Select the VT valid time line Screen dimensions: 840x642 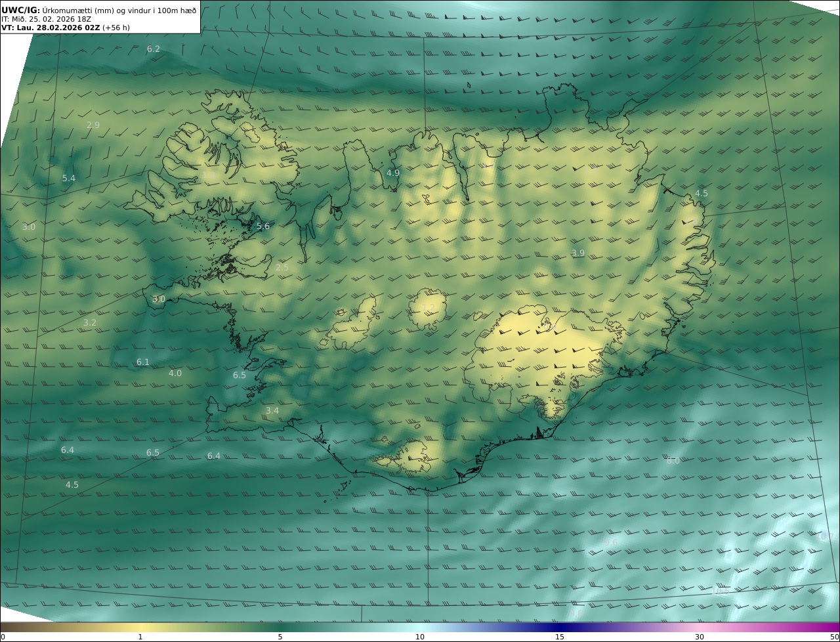[x=66, y=28]
